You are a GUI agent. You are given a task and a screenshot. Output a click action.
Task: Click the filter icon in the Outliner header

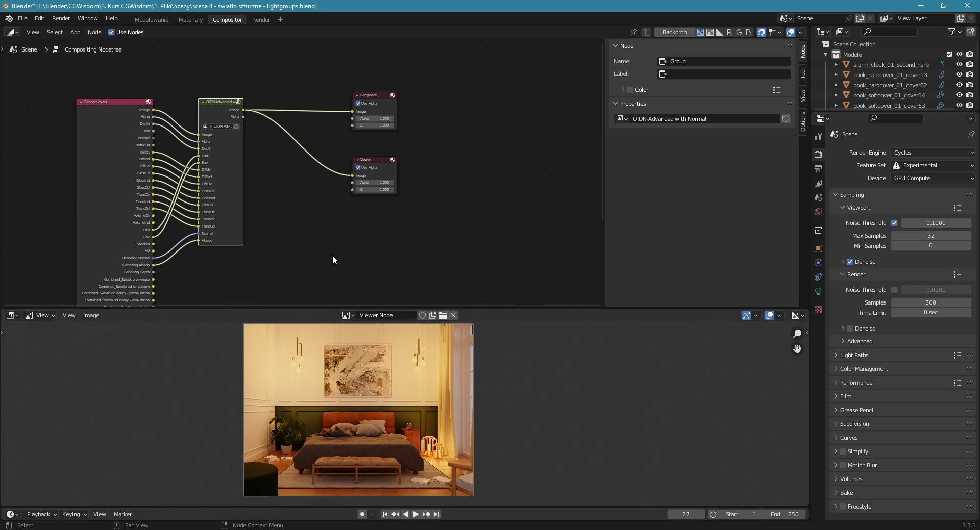click(952, 31)
